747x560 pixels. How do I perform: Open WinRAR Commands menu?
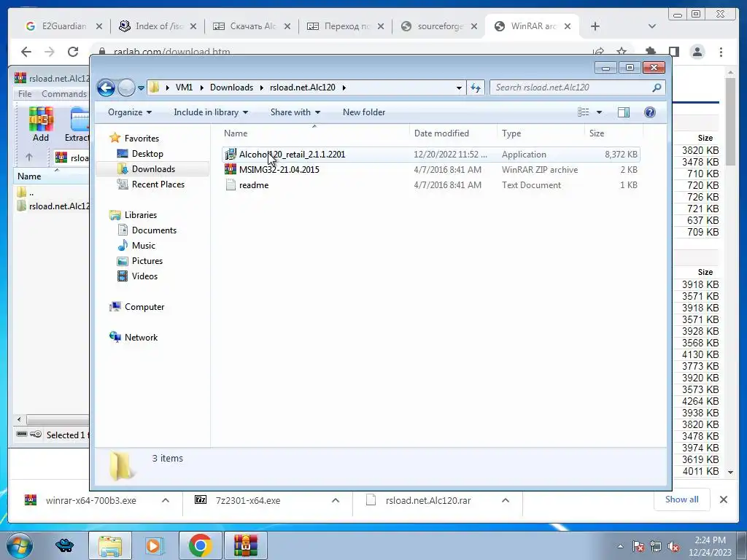tap(64, 94)
